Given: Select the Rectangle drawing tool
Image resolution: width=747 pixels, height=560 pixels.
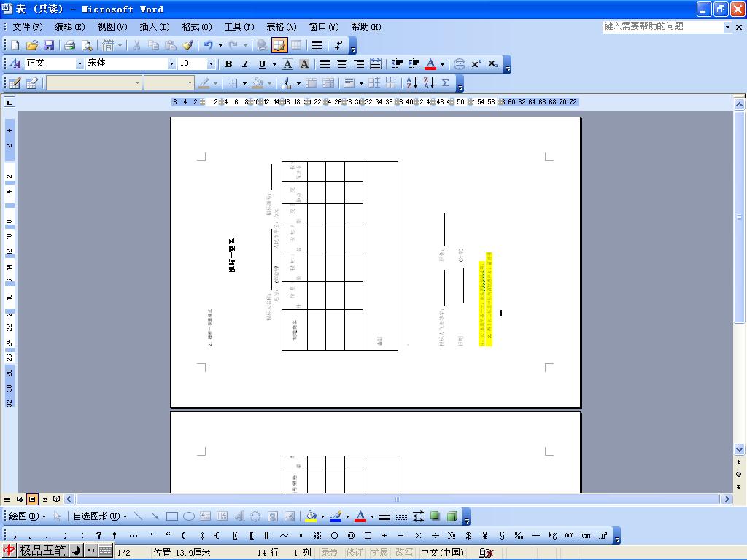Looking at the screenshot, I should [172, 516].
